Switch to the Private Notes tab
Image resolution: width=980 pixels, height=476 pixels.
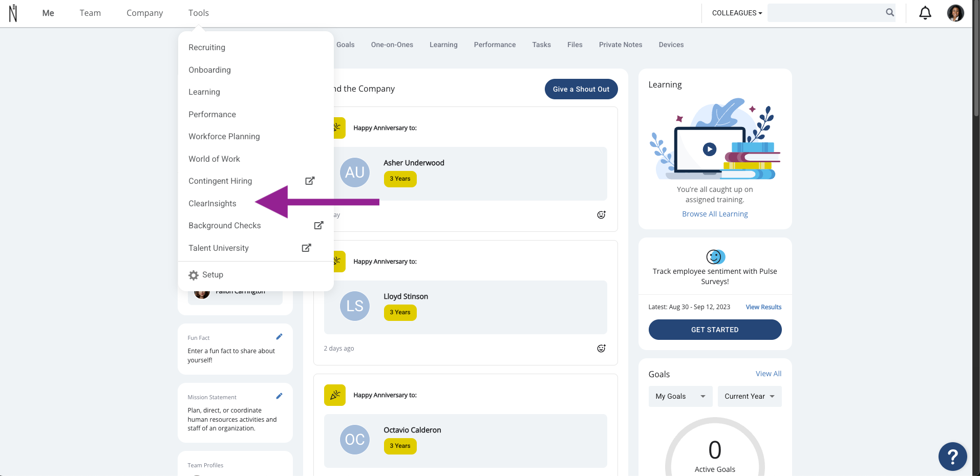click(x=621, y=45)
